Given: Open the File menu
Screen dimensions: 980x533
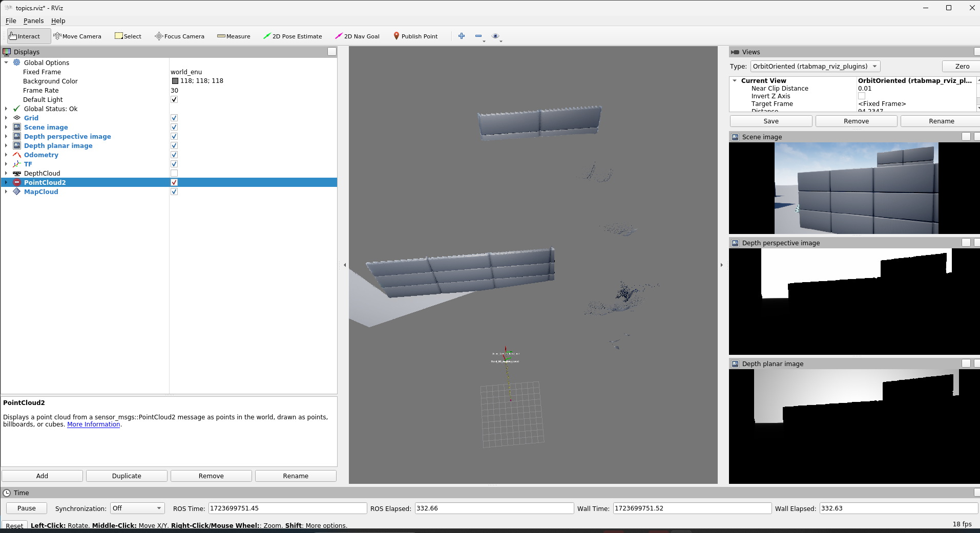Looking at the screenshot, I should coord(11,21).
